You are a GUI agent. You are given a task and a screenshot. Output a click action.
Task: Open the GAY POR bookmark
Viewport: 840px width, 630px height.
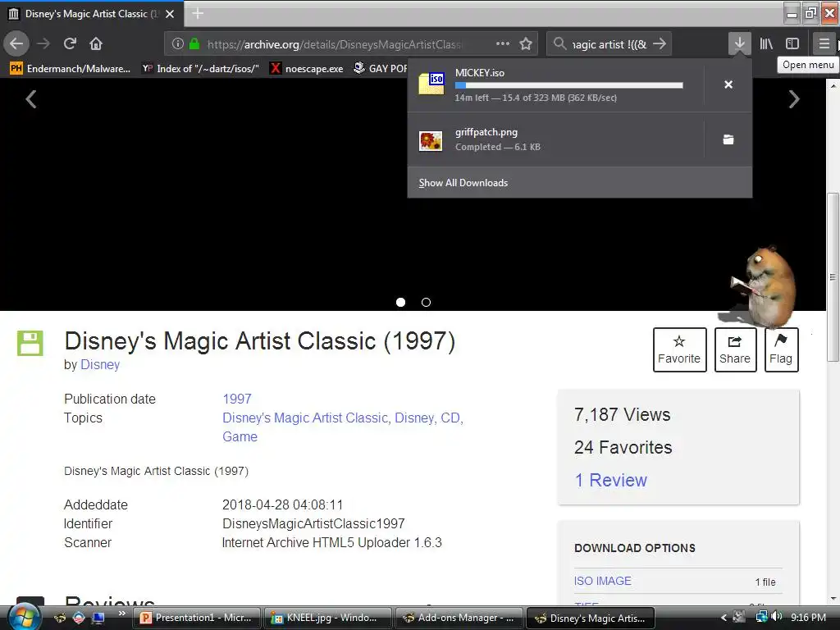[x=381, y=69]
